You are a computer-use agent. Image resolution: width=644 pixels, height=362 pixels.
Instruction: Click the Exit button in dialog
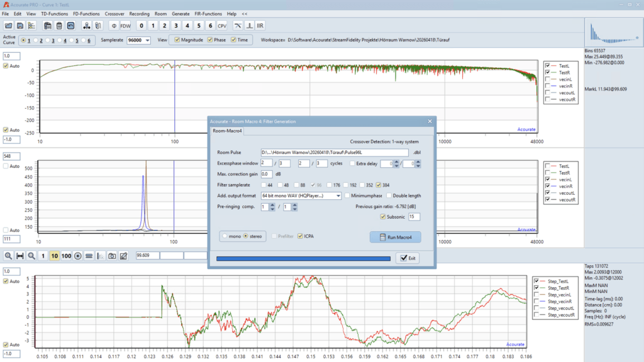[x=408, y=258]
